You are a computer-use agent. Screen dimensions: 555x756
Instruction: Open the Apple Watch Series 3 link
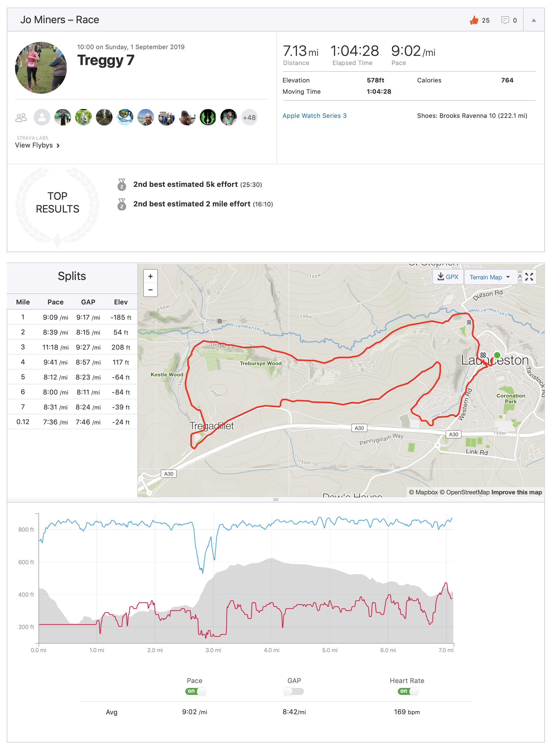click(314, 116)
